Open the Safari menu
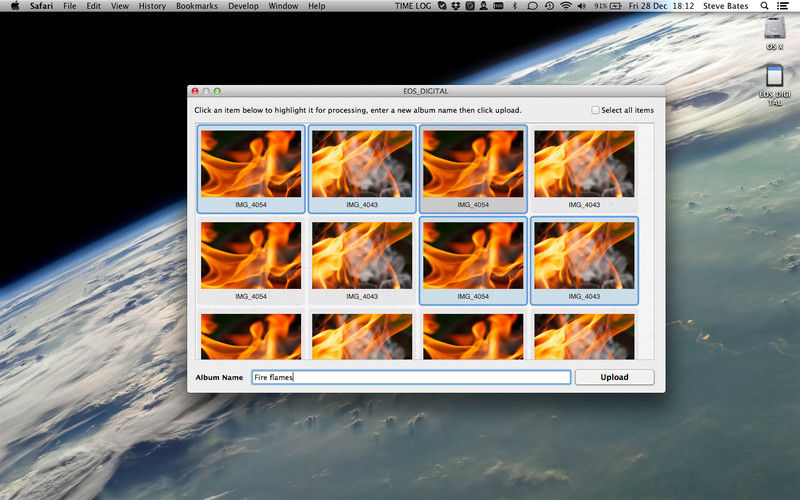The width and height of the screenshot is (800, 500). 41,6
